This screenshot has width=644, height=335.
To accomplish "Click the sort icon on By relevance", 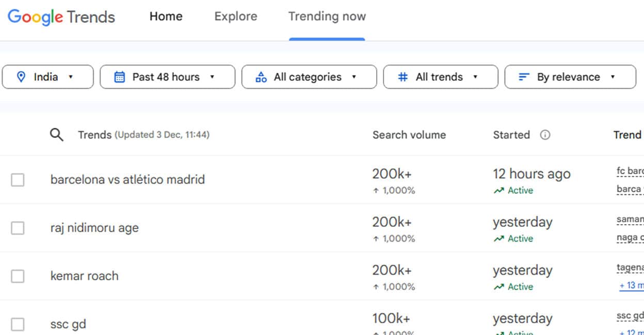I will [x=524, y=77].
